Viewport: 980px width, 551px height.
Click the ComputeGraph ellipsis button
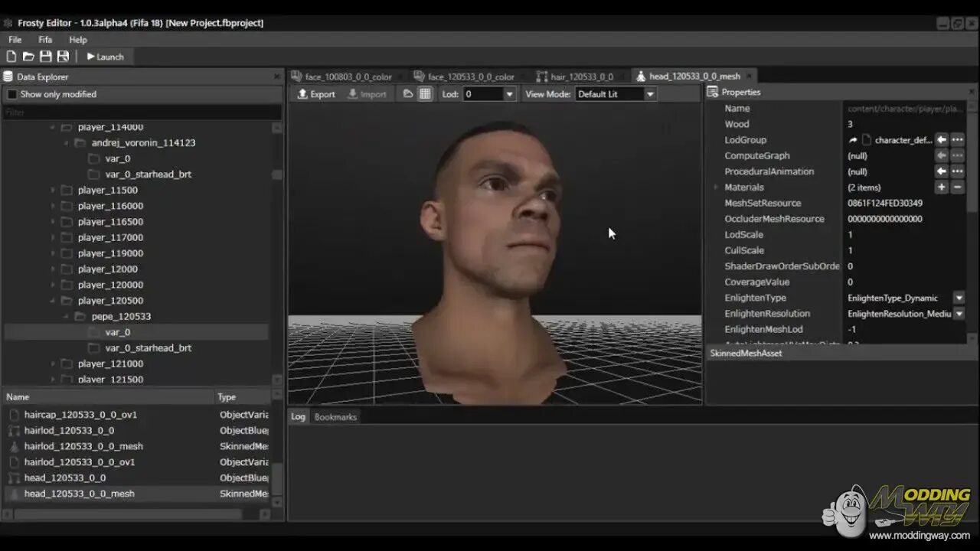coord(957,155)
